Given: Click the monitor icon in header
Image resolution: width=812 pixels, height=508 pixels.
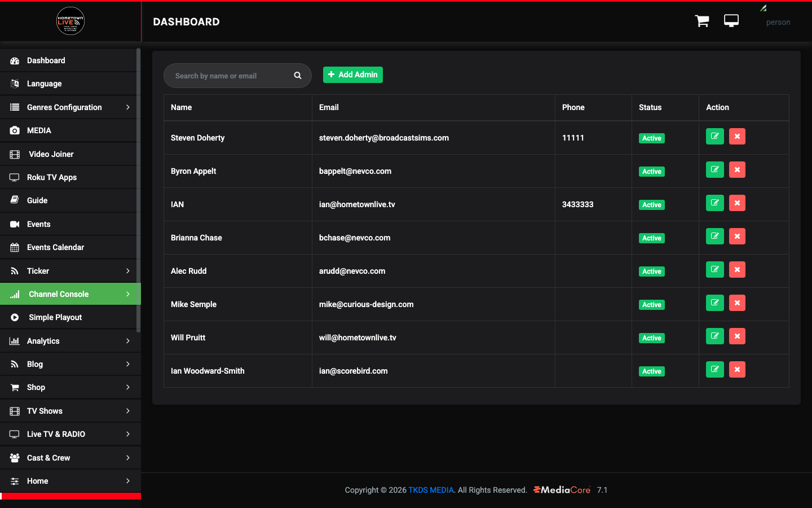Looking at the screenshot, I should (731, 21).
